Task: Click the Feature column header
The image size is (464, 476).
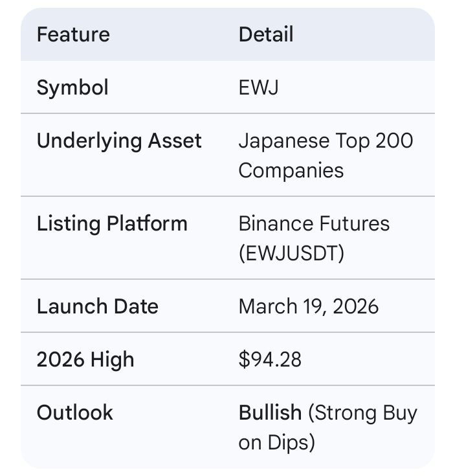Action: pos(73,34)
